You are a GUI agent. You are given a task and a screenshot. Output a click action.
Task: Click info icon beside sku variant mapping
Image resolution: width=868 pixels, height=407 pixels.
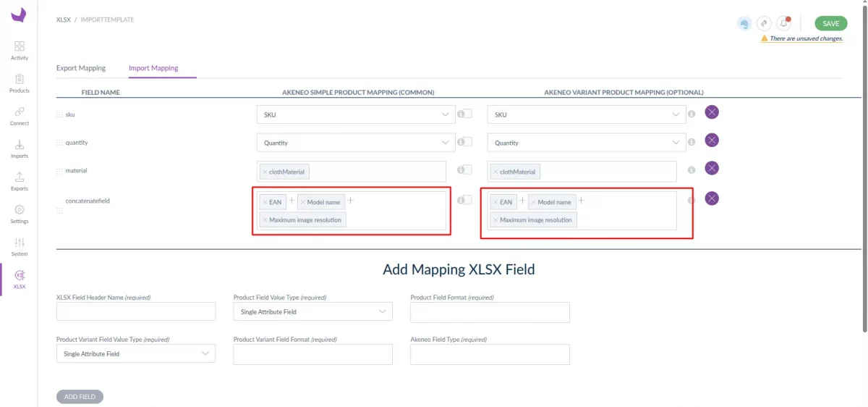692,114
